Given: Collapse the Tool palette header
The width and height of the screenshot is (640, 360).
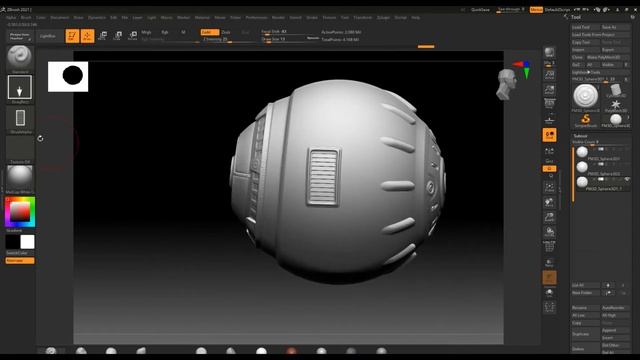Looking at the screenshot, I should [576, 17].
